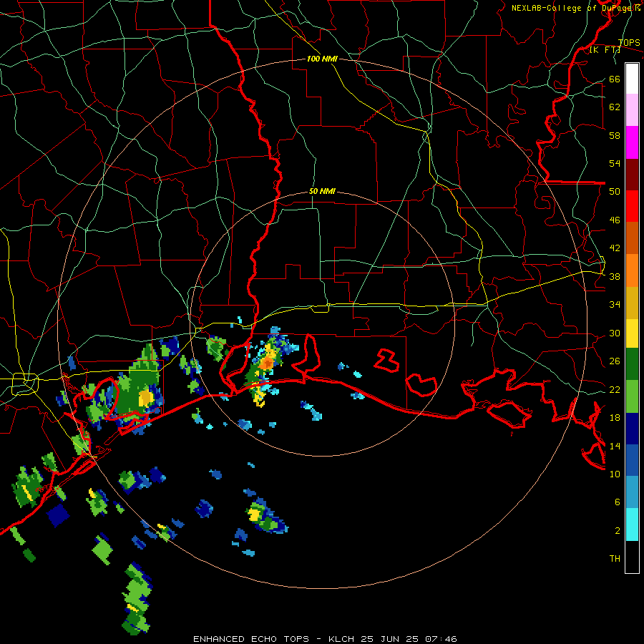
Task: Click the 14 scale label
Action: pos(615,446)
